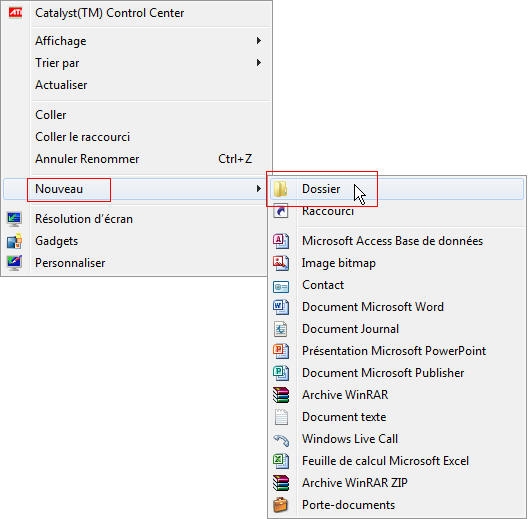The height and width of the screenshot is (519, 528).
Task: Click the Personnaliser icon
Action: click(x=14, y=263)
